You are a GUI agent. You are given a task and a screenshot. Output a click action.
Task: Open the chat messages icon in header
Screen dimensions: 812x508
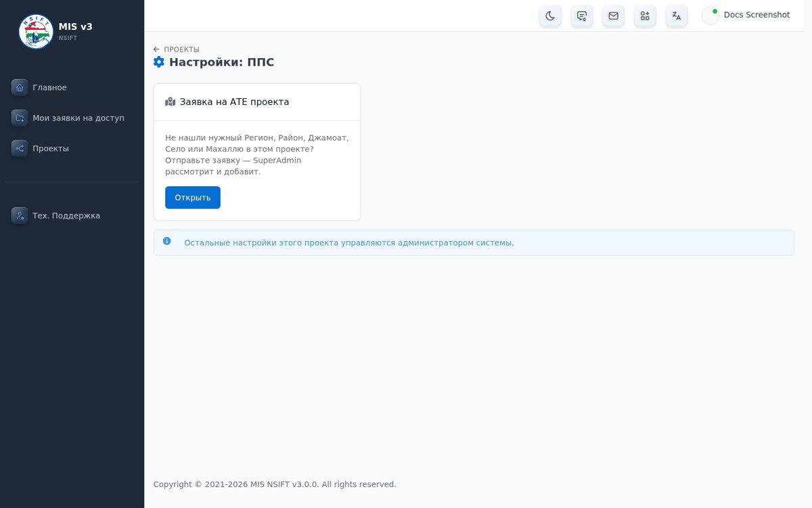coord(582,16)
